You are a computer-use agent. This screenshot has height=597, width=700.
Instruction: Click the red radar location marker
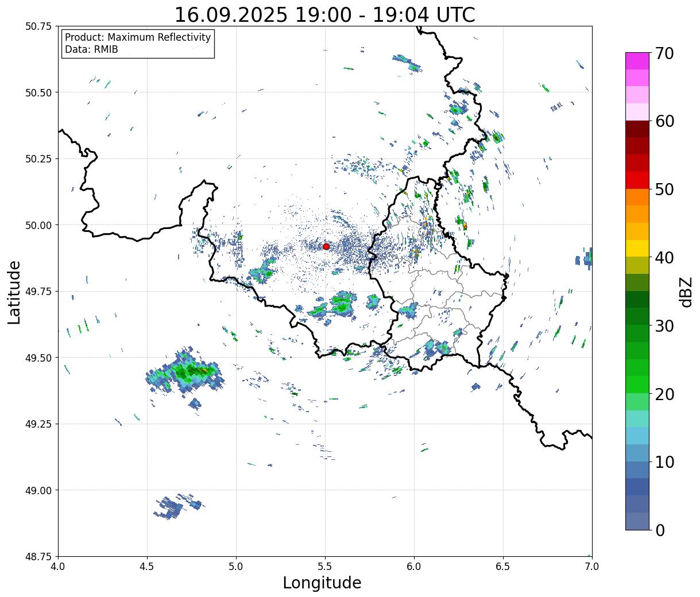point(326,246)
